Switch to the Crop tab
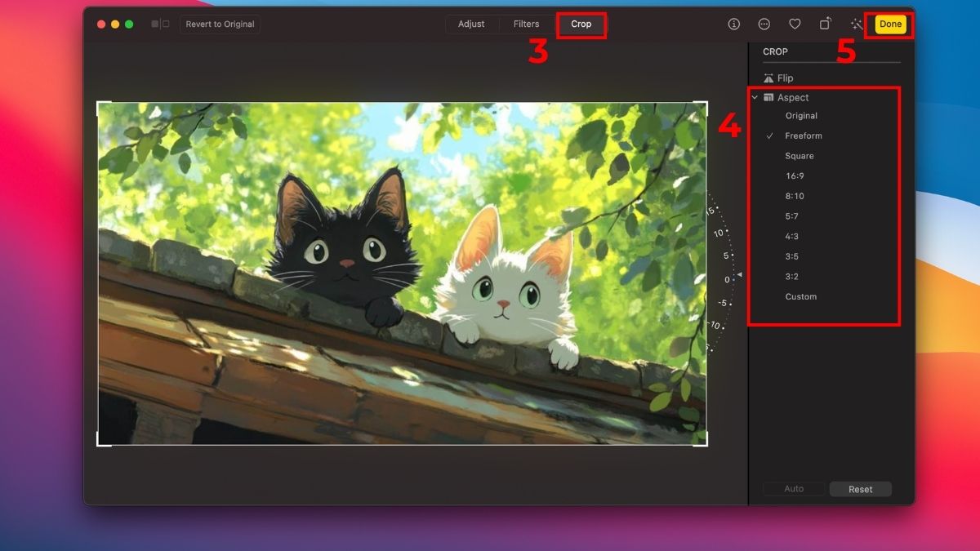The image size is (980, 551). coord(581,24)
